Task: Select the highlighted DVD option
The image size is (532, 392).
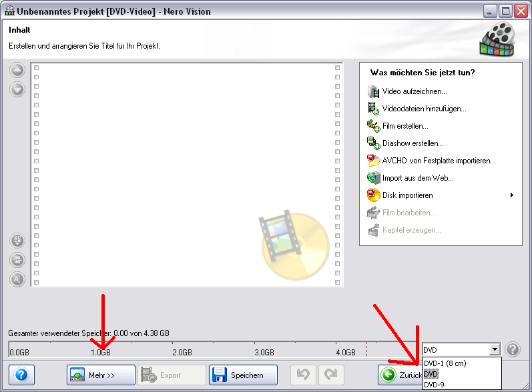Action: click(x=431, y=374)
